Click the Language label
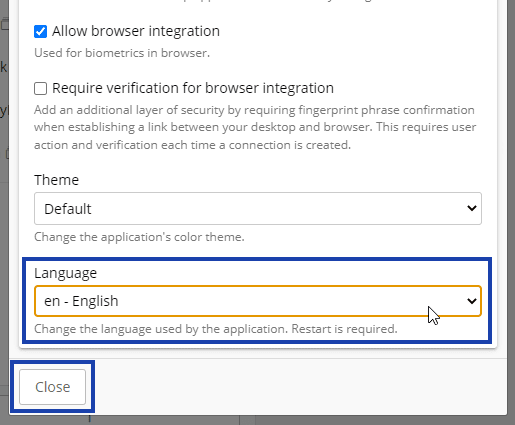 click(x=65, y=273)
